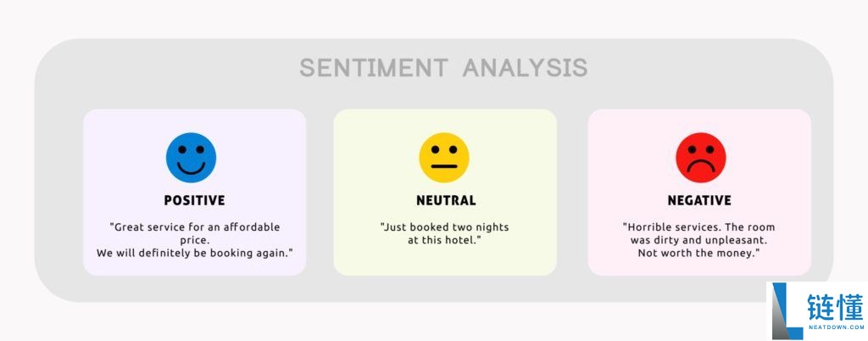Screen dimensions: 868x341
Task: Click the SENTIMENT ANALYSIS title
Action: coord(443,68)
